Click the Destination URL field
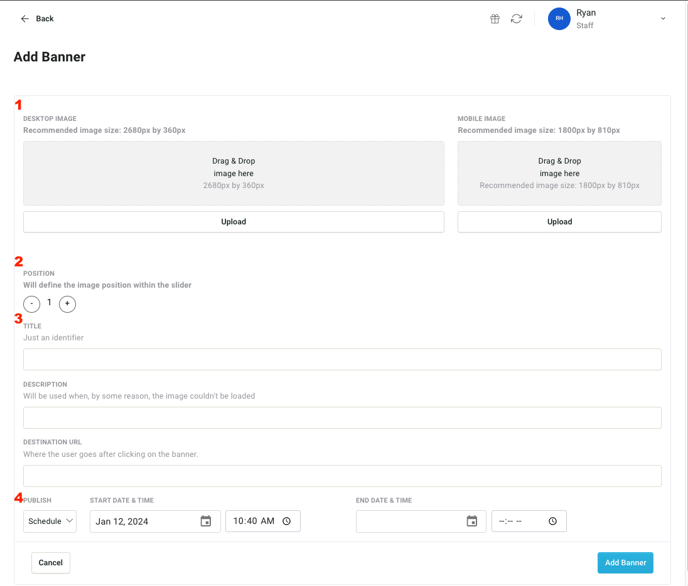Image resolution: width=688 pixels, height=586 pixels. [342, 476]
